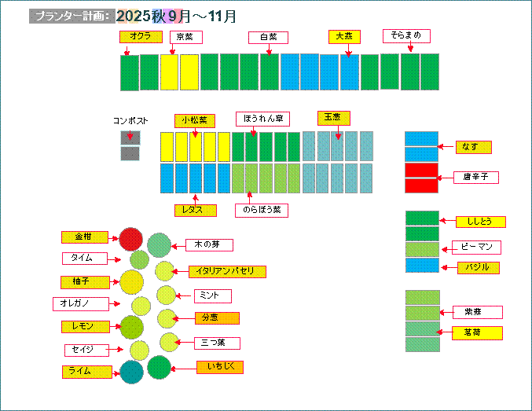Click the 唐辛子 label

pyautogui.click(x=475, y=178)
